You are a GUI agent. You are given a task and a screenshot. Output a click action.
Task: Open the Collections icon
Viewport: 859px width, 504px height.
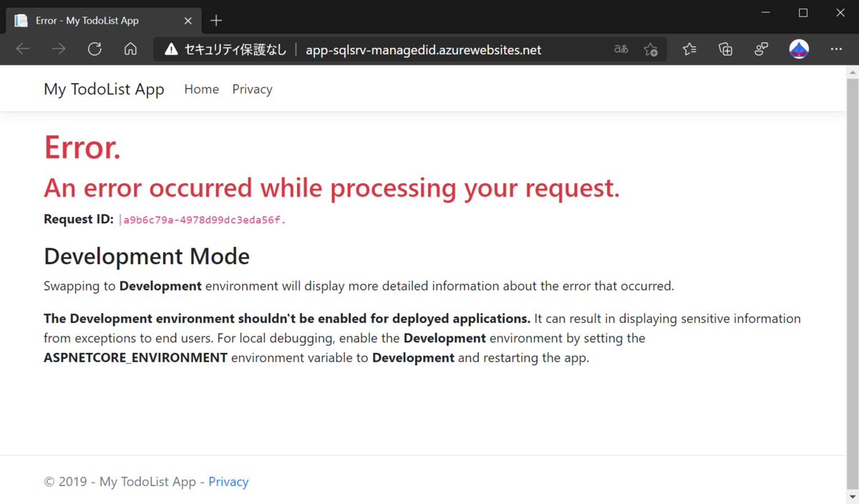coord(725,49)
